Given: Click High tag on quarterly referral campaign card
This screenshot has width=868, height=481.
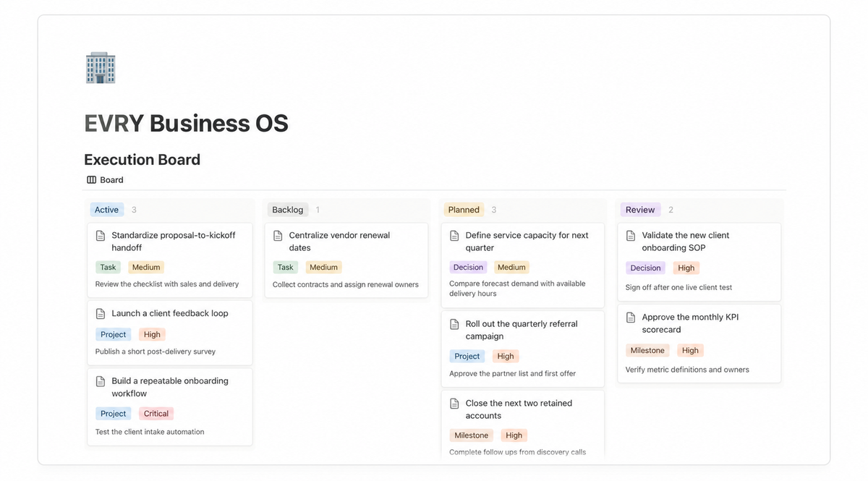Looking at the screenshot, I should tap(506, 357).
